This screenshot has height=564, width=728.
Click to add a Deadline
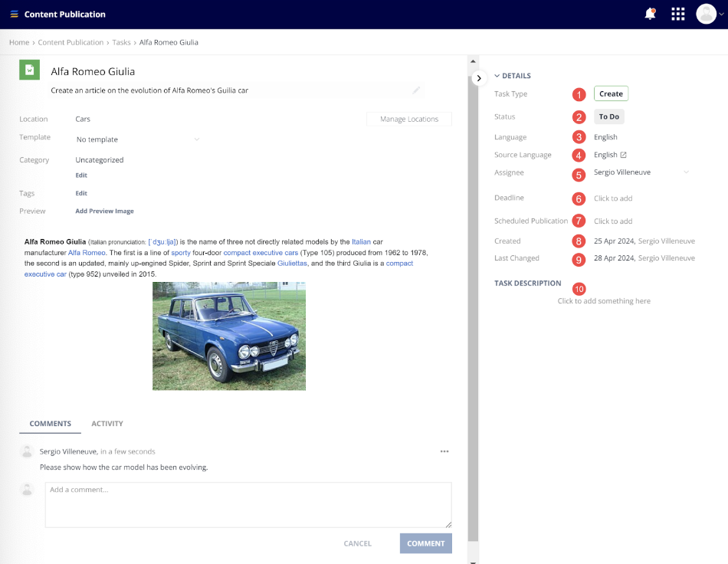click(x=613, y=198)
